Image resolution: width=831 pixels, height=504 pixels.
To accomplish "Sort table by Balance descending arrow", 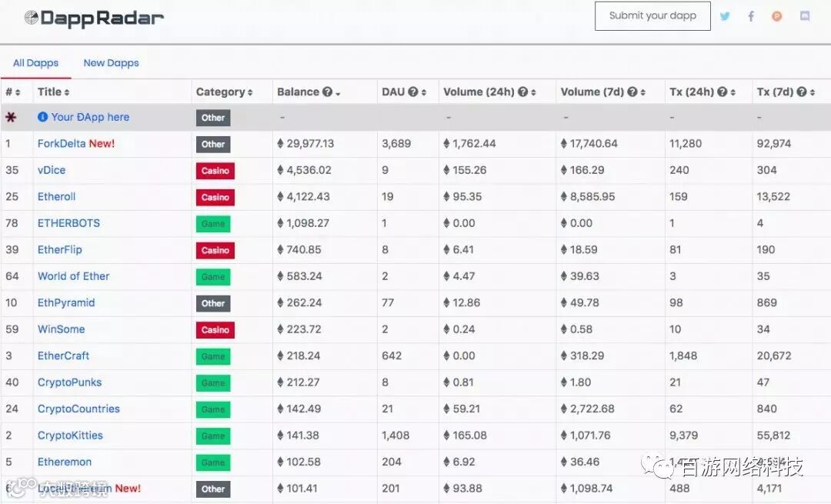I will click(338, 93).
